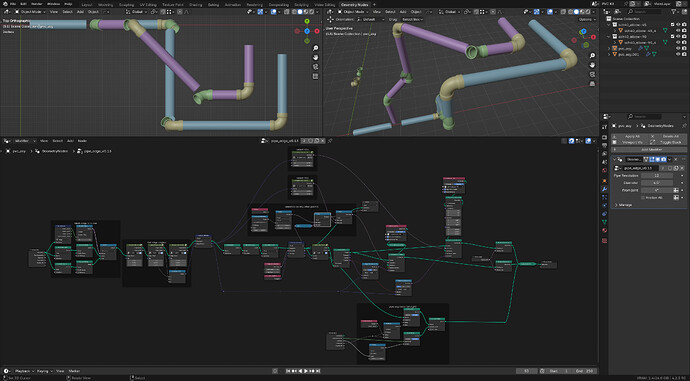Click the pan hand icon in top-view viewport
Screen dimensions: 690x381
[x=316, y=57]
